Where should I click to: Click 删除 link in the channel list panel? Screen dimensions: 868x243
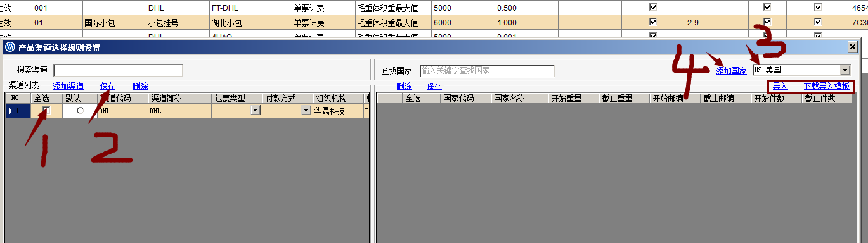(141, 86)
